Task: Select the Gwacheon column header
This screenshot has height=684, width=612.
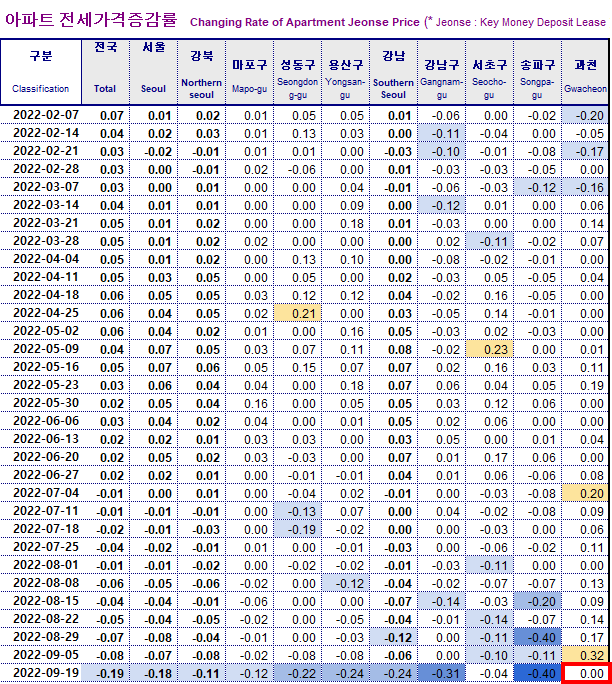Action: 585,72
